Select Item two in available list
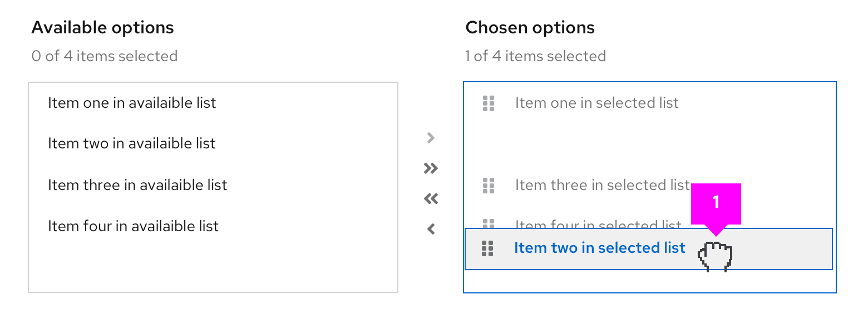Viewport: 868px width, 329px height. coord(131,143)
